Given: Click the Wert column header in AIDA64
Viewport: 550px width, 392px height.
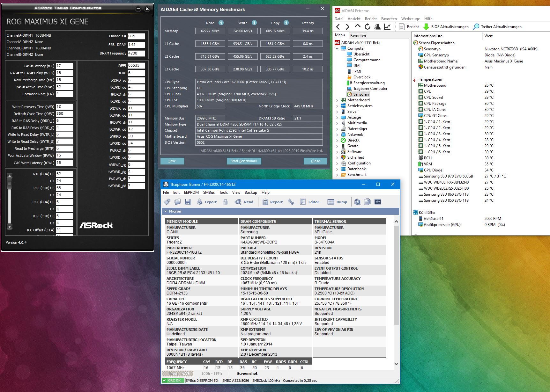Looking at the screenshot, I should 488,36.
